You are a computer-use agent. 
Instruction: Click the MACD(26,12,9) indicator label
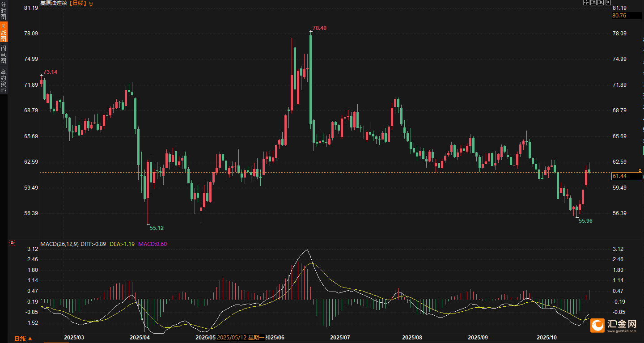click(x=59, y=244)
